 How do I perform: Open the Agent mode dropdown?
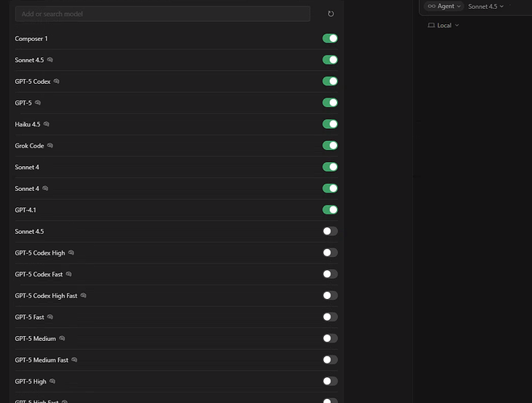(x=444, y=6)
